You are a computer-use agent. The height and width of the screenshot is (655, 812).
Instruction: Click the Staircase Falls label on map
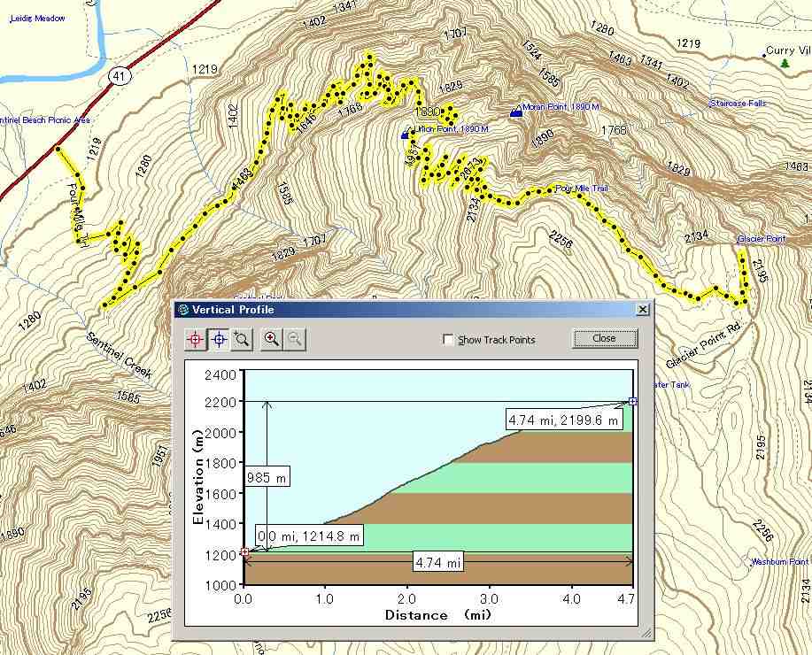[x=738, y=104]
